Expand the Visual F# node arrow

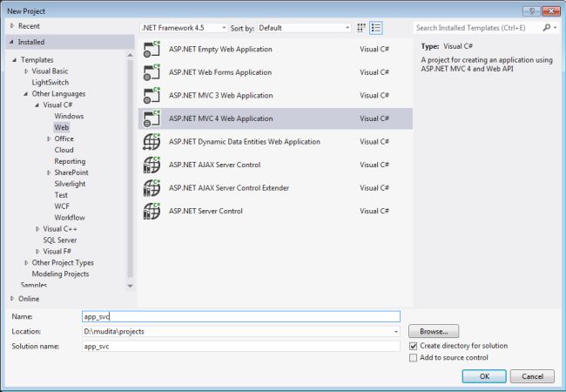pyautogui.click(x=37, y=251)
